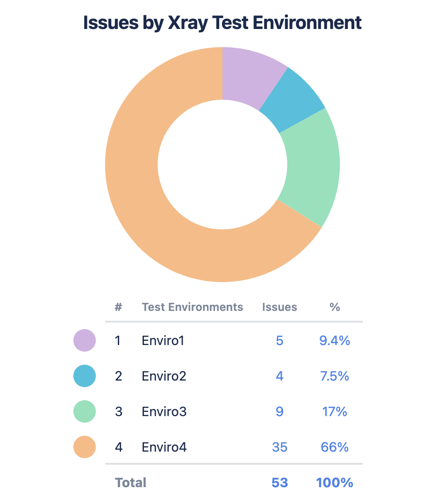The width and height of the screenshot is (444, 504).
Task: Select the purple Enviro1 donut segment
Action: 248,77
